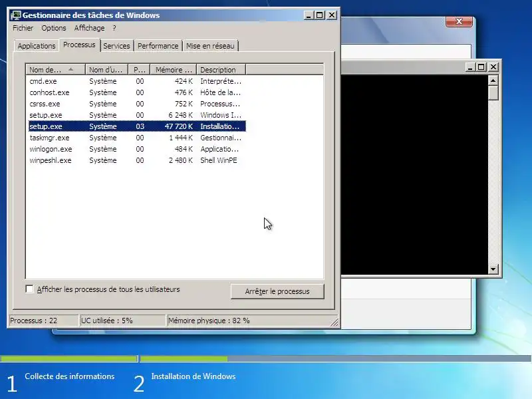Viewport: 532px width, 399px height.
Task: Close the Task Manager window
Action: 331,15
